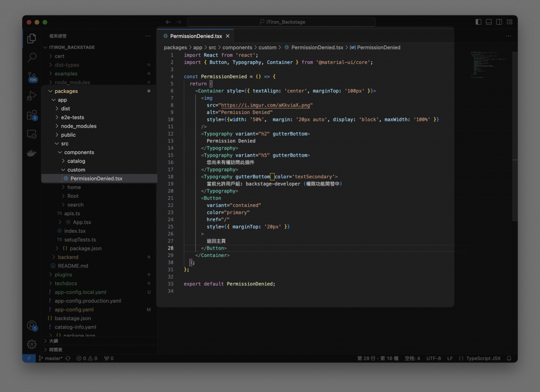Expand the examples folder
The height and width of the screenshot is (392, 540).
point(99,74)
